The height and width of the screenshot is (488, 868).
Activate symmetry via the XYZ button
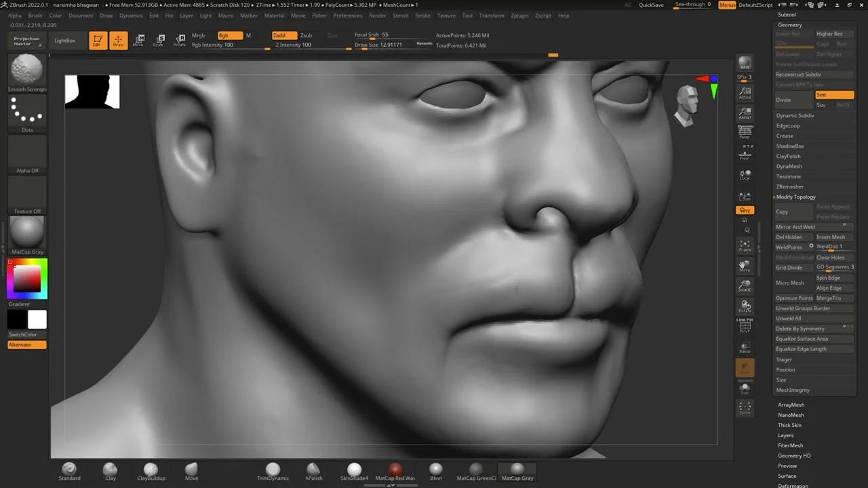click(x=745, y=210)
